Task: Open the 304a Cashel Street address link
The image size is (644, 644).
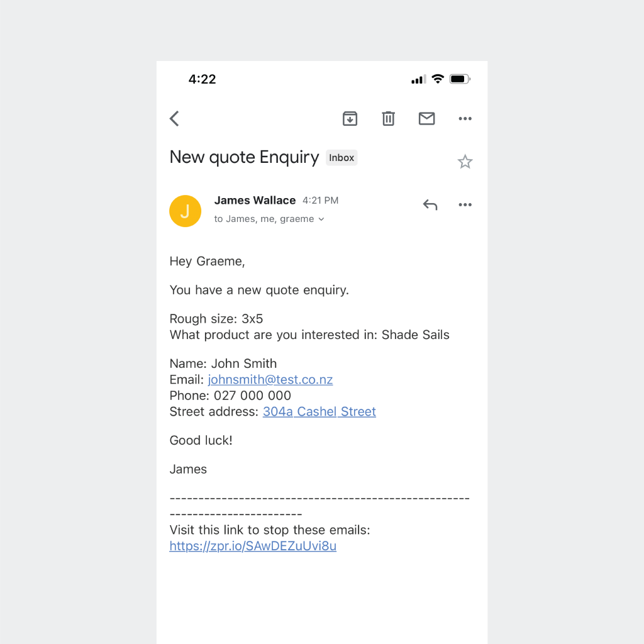Action: [319, 411]
